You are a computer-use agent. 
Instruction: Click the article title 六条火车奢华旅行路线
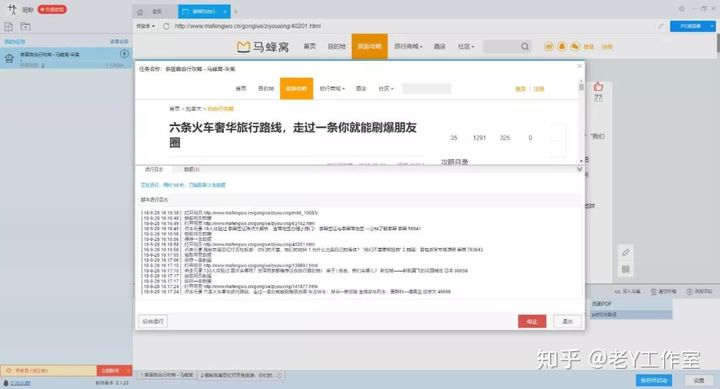(x=293, y=135)
